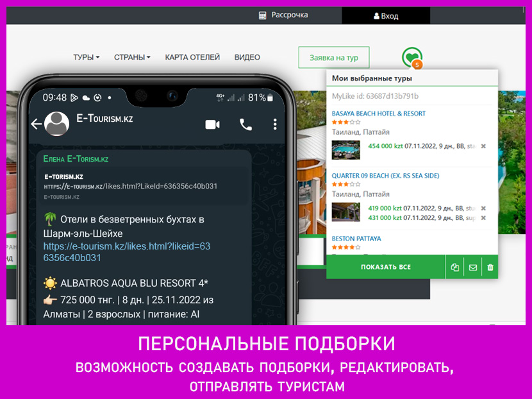This screenshot has width=532, height=399.
Task: Tap the voice call phone icon
Action: pyautogui.click(x=245, y=124)
